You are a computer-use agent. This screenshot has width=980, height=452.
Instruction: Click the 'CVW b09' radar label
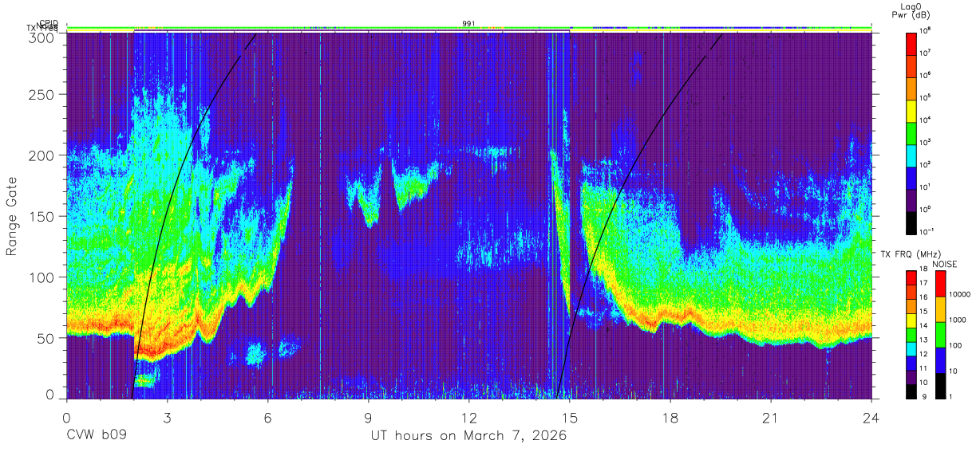click(97, 436)
